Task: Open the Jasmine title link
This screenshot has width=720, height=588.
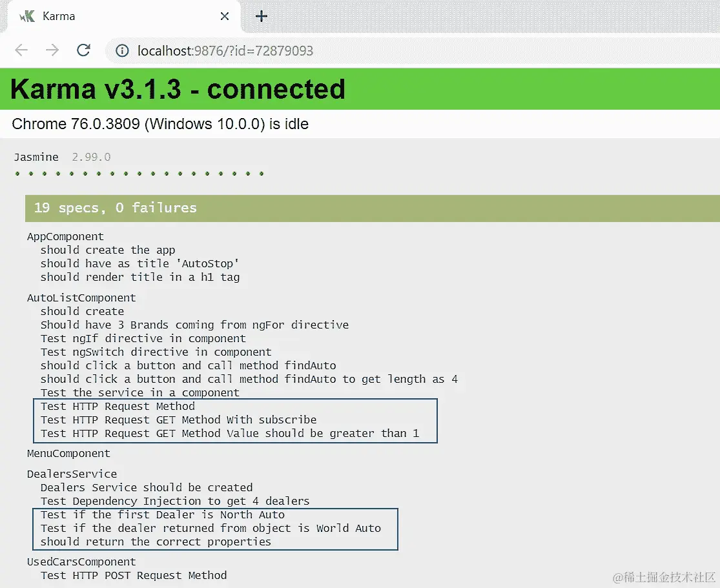Action: (36, 157)
